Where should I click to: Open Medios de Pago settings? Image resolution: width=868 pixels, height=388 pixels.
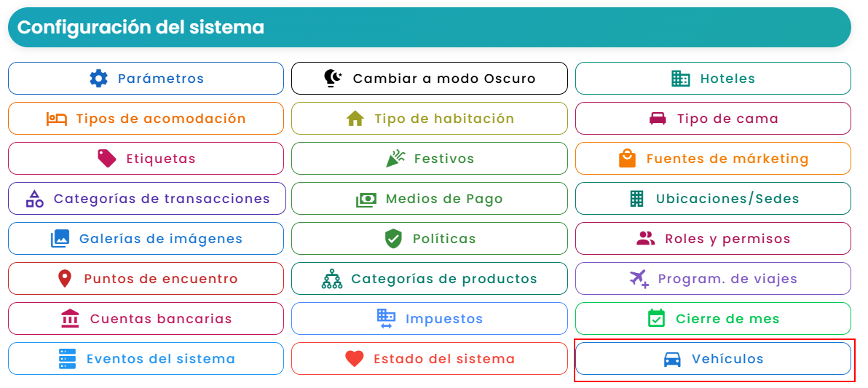coord(430,199)
